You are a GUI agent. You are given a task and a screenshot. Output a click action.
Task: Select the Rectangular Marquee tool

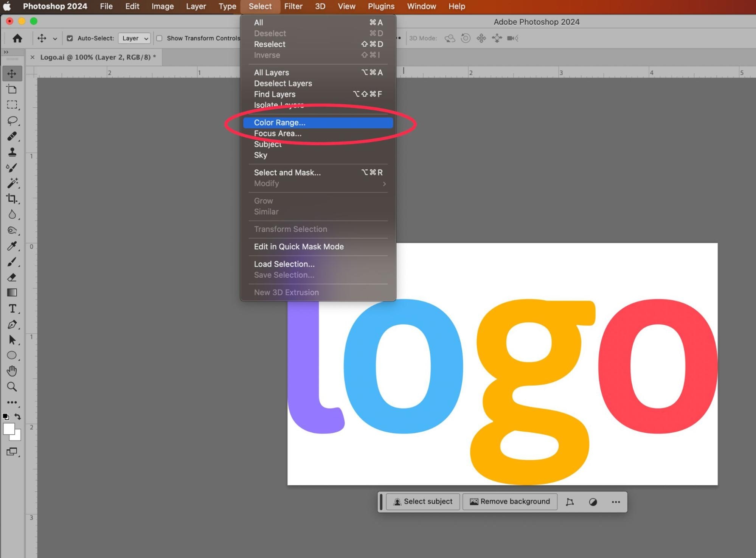(x=12, y=105)
